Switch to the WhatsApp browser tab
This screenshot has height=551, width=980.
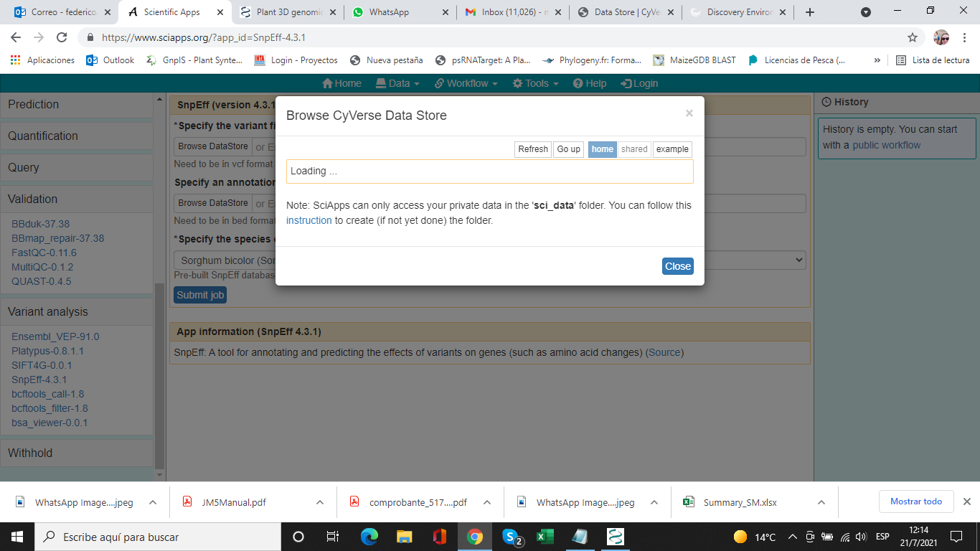398,12
